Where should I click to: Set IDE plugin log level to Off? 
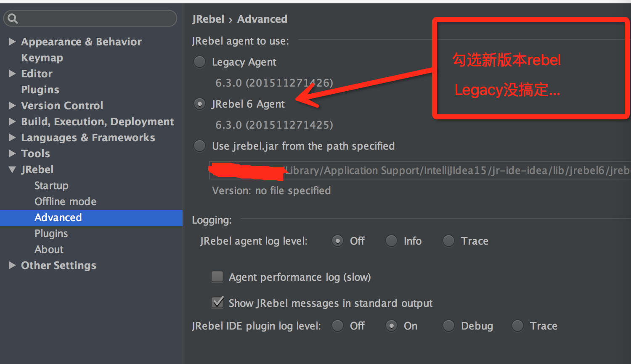click(337, 326)
